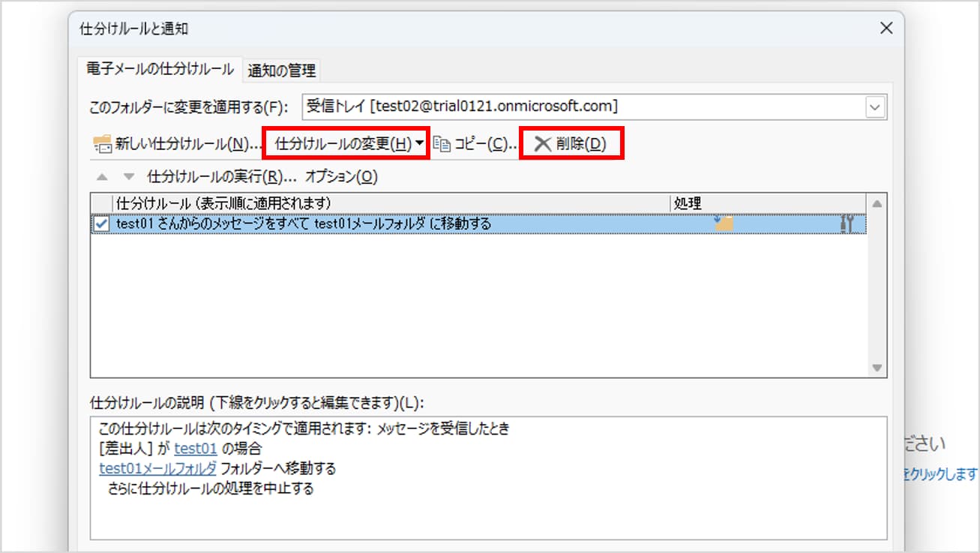Click 仕分けルールの実行(R) button
The image size is (980, 553).
(x=222, y=177)
